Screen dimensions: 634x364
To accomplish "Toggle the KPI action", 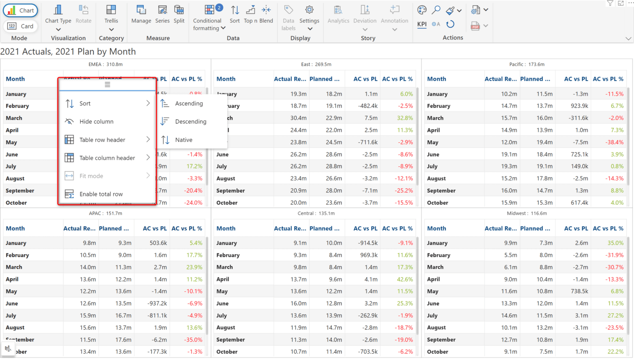I will [421, 24].
